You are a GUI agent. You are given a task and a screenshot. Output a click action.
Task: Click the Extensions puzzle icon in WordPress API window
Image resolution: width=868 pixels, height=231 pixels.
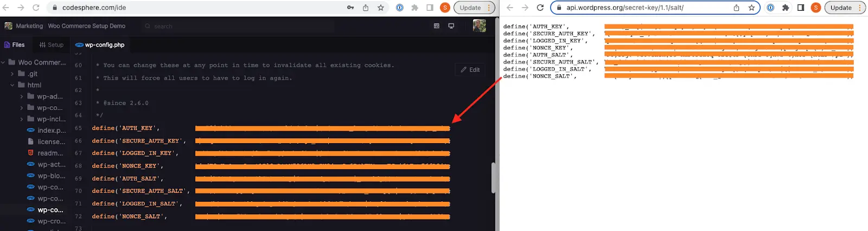click(x=786, y=8)
